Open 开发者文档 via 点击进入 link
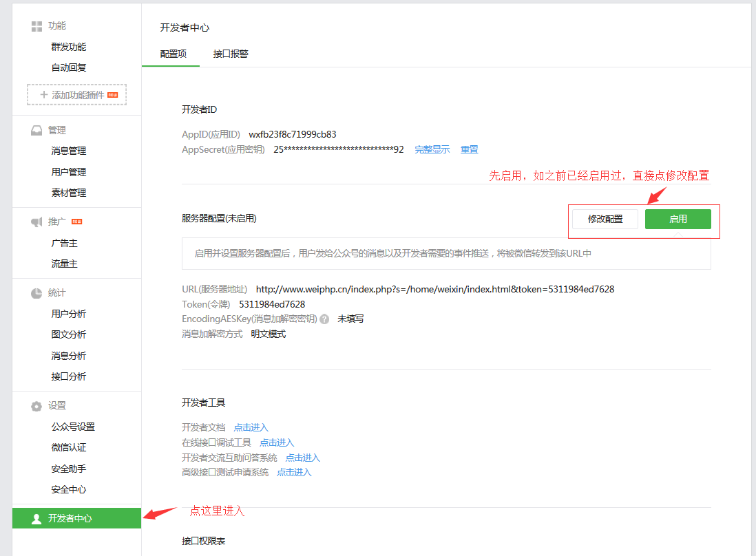 point(251,428)
